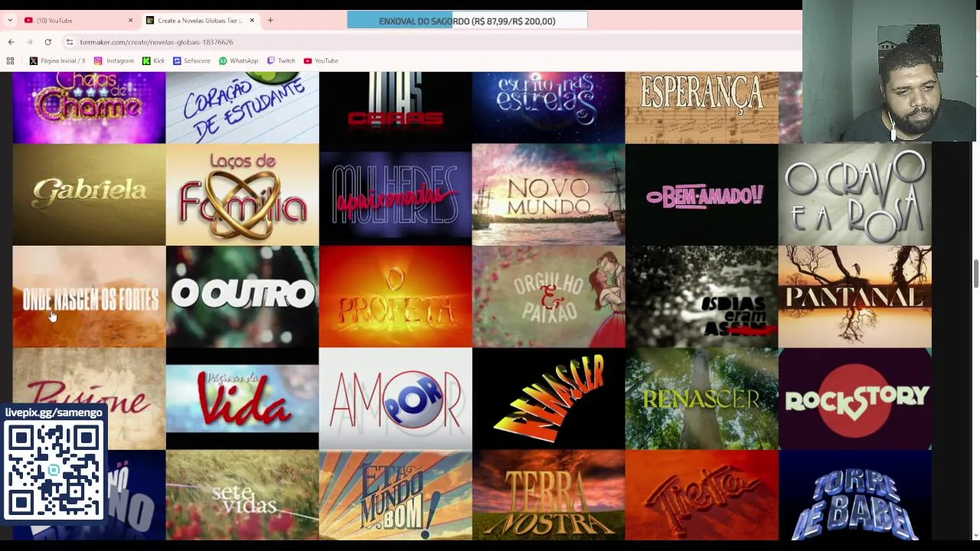This screenshot has height=551, width=980.
Task: Select the Mulheres Apaixonadas thumbnail
Action: coord(395,195)
